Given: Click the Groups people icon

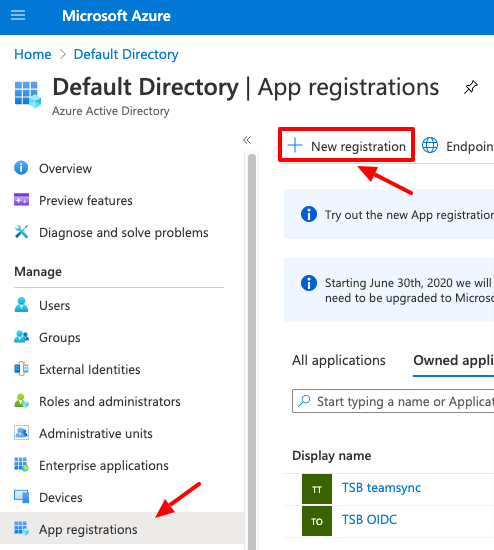Looking at the screenshot, I should [x=21, y=337].
